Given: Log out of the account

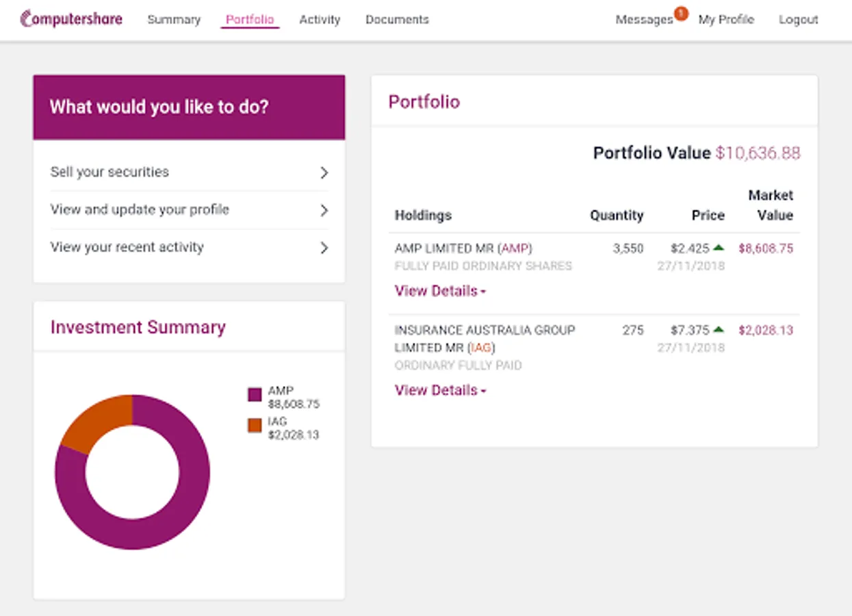Looking at the screenshot, I should click(x=798, y=20).
